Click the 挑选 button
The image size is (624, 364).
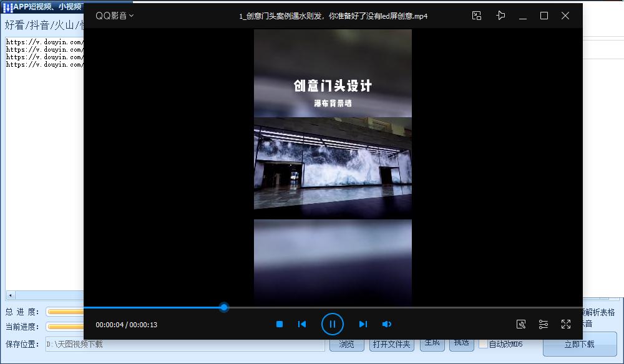click(x=461, y=343)
